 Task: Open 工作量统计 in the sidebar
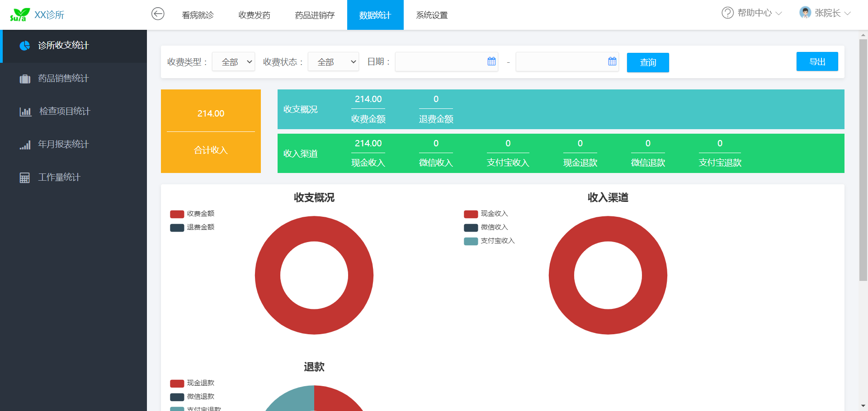73,177
